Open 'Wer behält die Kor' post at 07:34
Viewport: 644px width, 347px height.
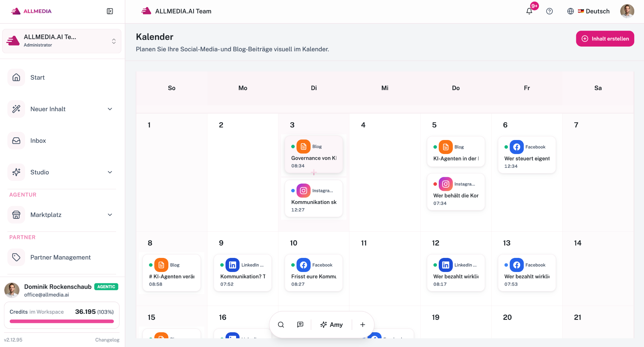pos(456,192)
